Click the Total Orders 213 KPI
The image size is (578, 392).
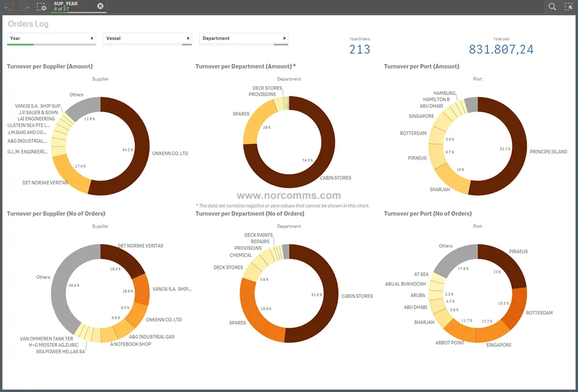(360, 49)
